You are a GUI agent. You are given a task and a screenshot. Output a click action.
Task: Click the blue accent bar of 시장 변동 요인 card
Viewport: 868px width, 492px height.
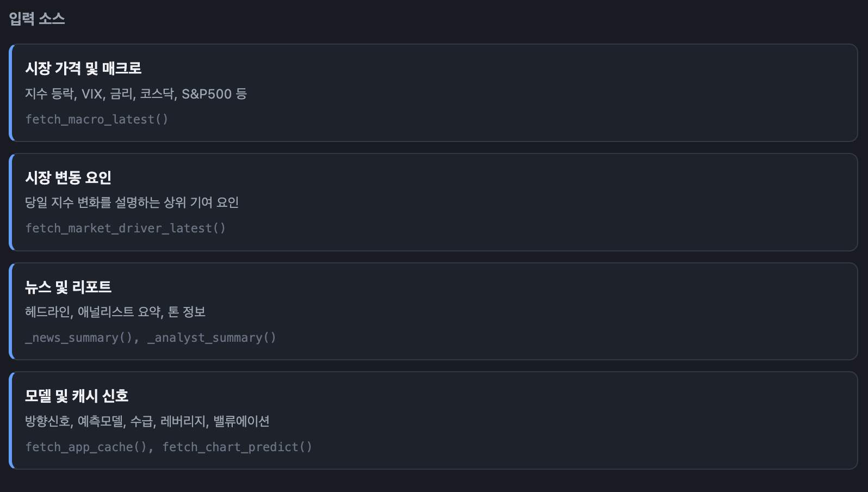[11, 202]
